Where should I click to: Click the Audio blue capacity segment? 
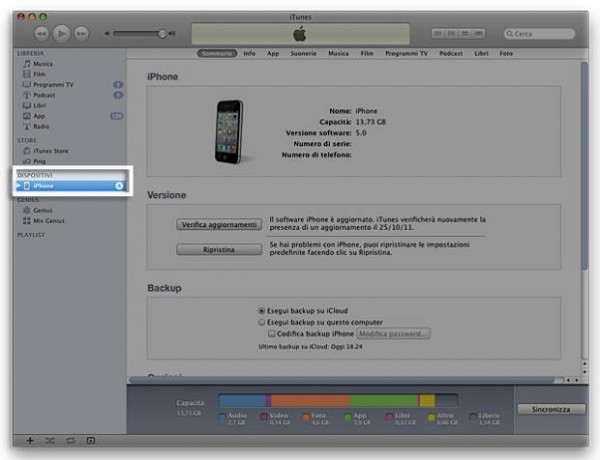point(243,401)
